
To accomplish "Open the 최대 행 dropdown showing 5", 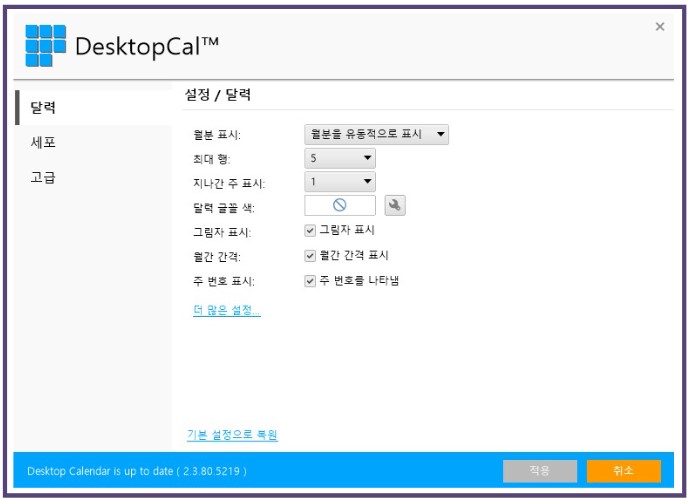I will tap(340, 158).
